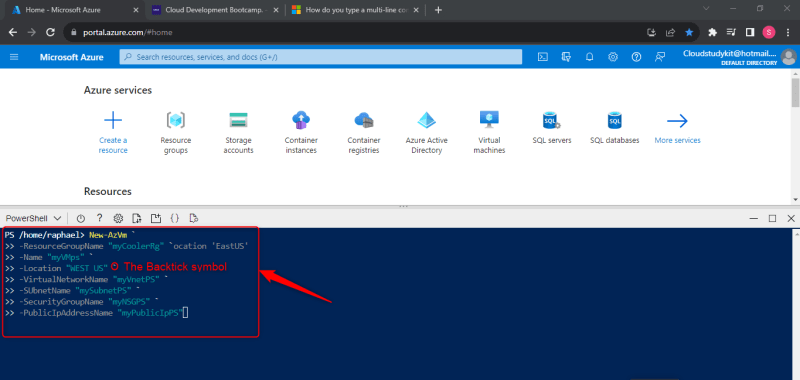
Task: Click the Azure portal vertical scrollbar
Action: click(x=795, y=93)
